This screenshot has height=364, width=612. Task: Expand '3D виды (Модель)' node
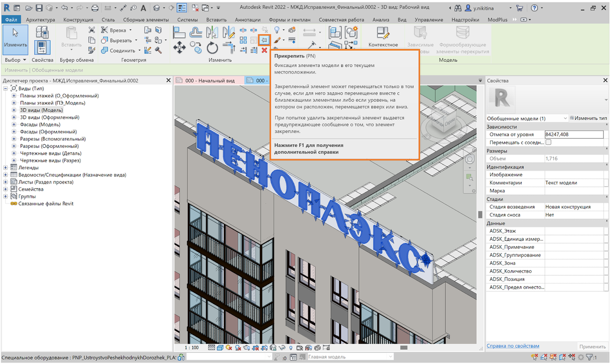(14, 110)
